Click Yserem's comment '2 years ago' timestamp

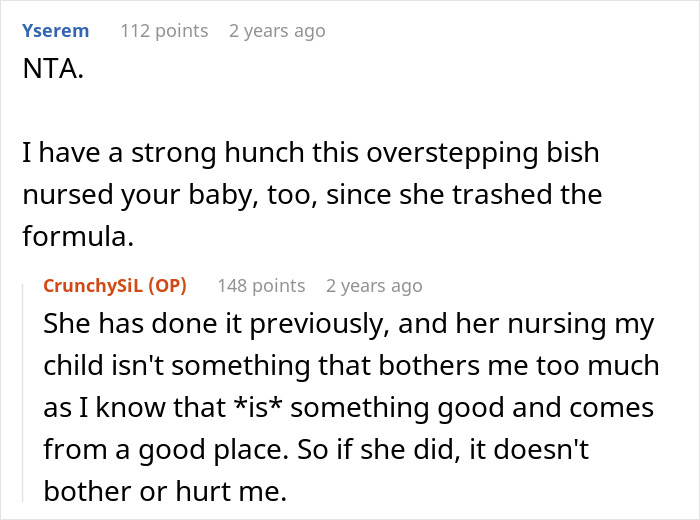tap(277, 31)
